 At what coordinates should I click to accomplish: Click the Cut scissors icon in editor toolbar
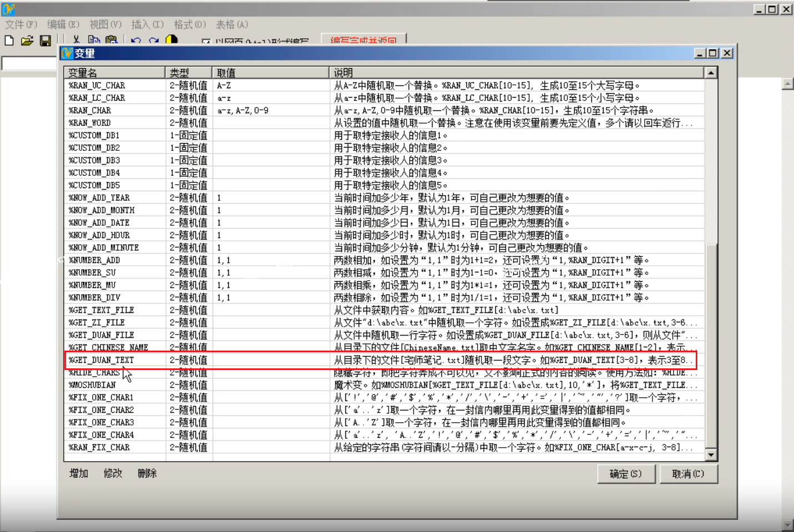pos(76,39)
